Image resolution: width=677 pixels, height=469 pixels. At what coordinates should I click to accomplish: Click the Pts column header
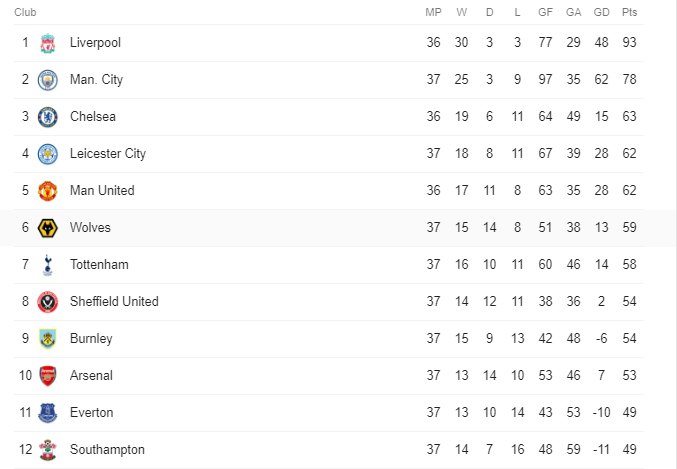(630, 12)
